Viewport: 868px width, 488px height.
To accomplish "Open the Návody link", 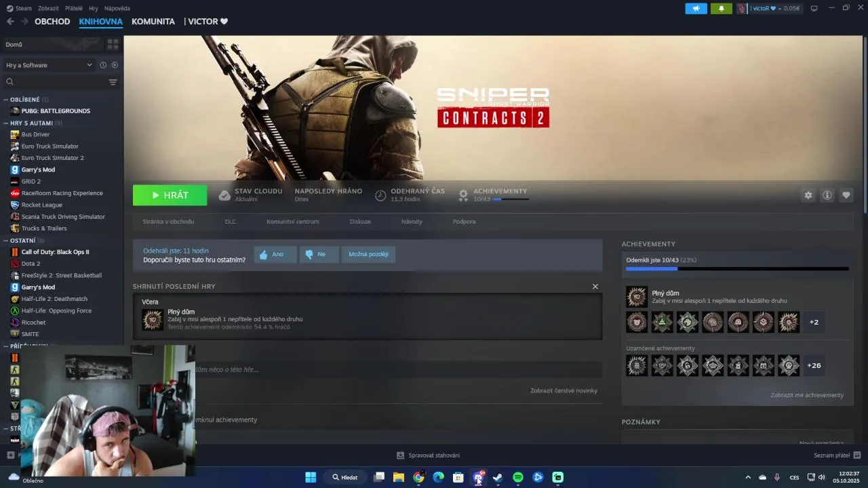I will point(412,222).
